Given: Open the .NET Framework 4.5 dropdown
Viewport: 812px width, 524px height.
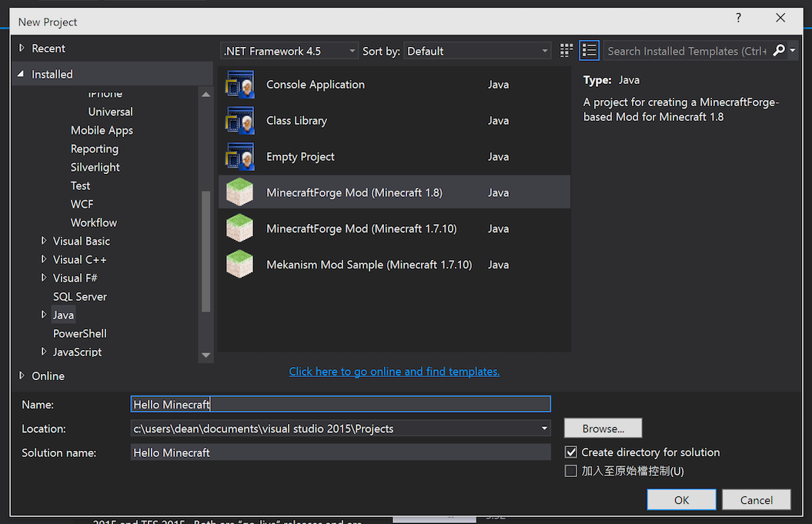Looking at the screenshot, I should tap(289, 51).
